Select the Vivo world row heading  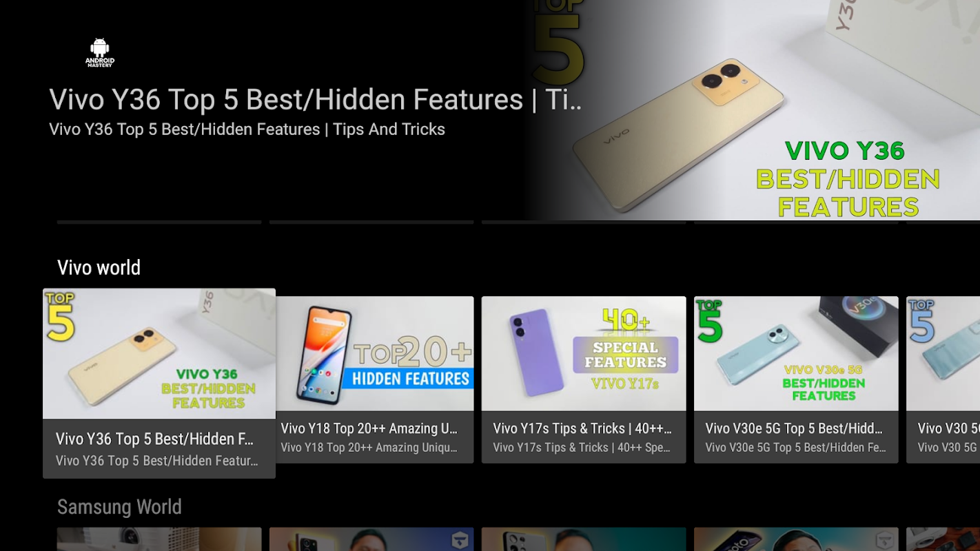tap(99, 267)
